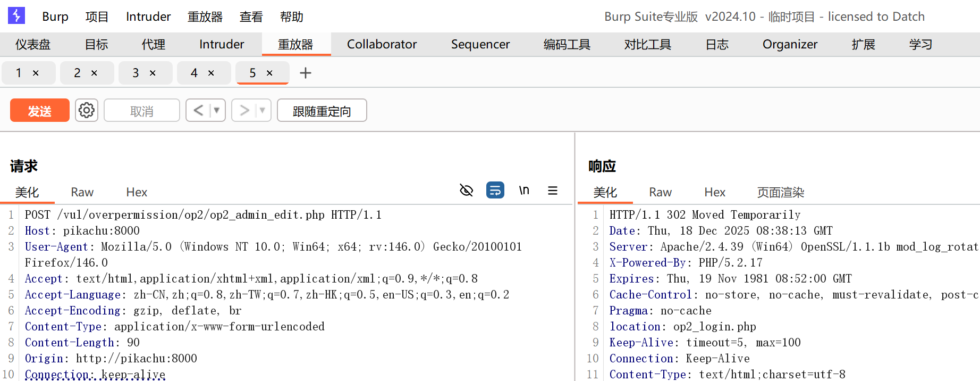Switch to Collaborator tab
980x381 pixels.
click(382, 44)
